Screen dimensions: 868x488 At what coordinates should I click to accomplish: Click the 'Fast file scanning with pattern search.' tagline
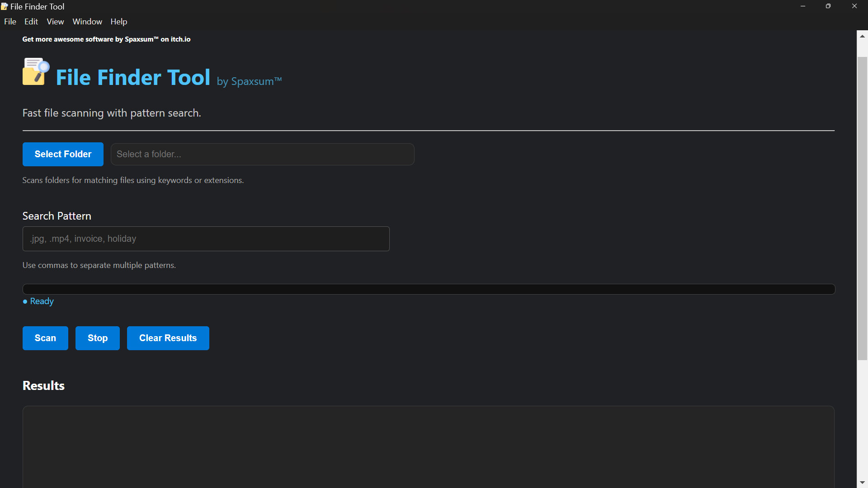point(112,113)
